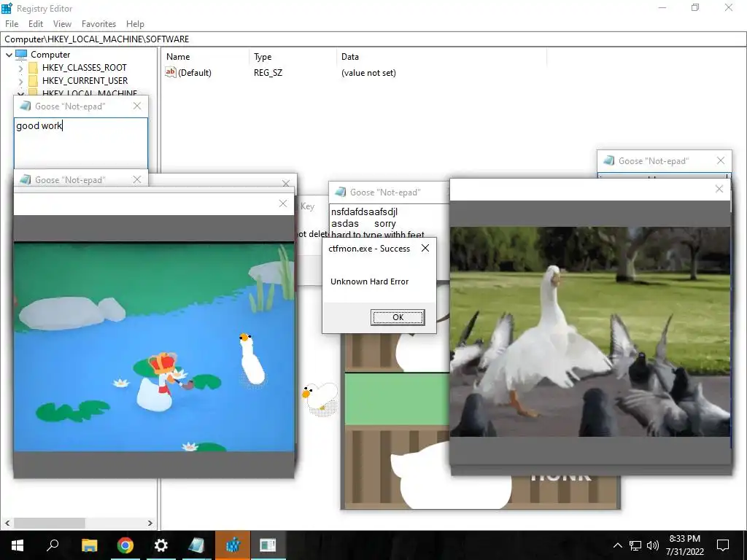The width and height of the screenshot is (747, 560).
Task: Click the '(value not set)' data cell
Action: pos(368,73)
